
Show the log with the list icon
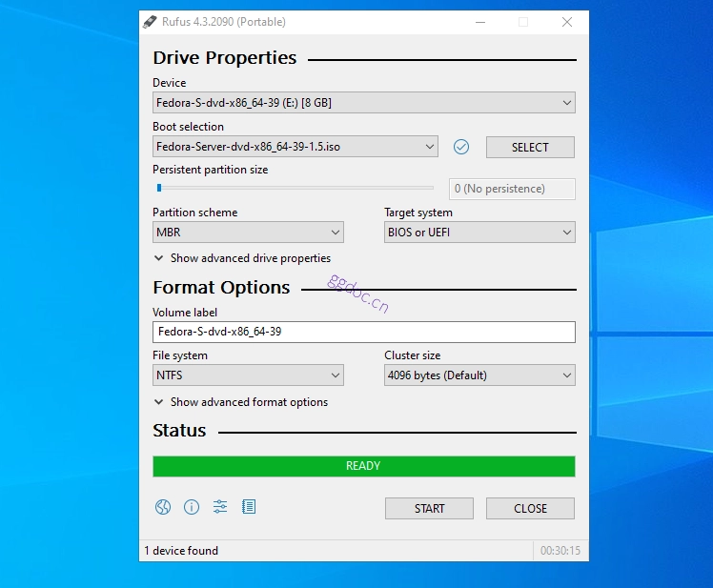[249, 507]
